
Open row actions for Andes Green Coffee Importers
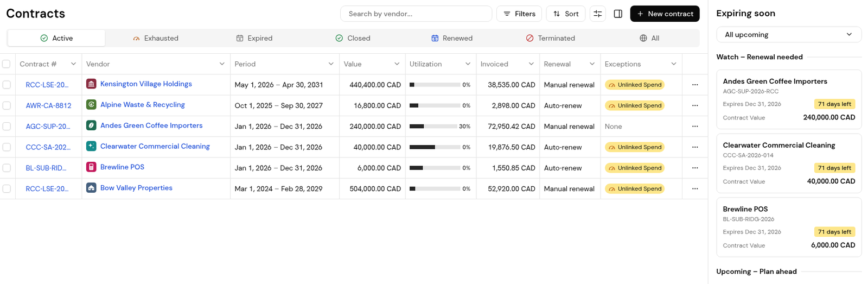click(x=695, y=126)
